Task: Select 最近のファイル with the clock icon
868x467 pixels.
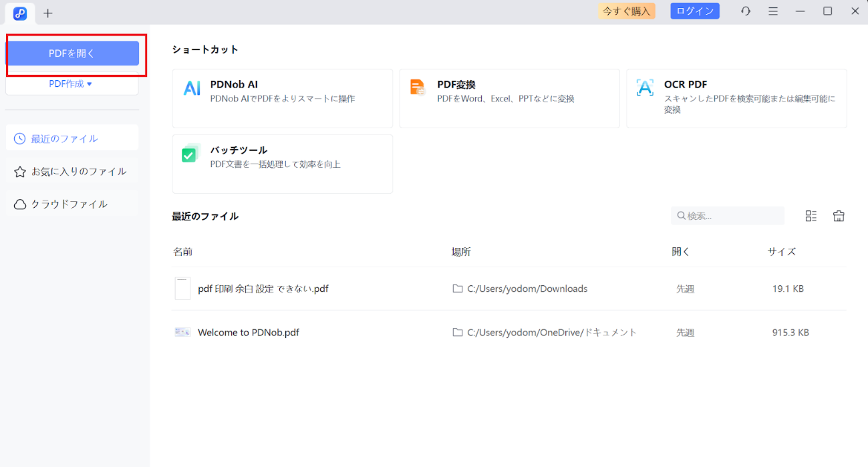Action: (x=71, y=138)
